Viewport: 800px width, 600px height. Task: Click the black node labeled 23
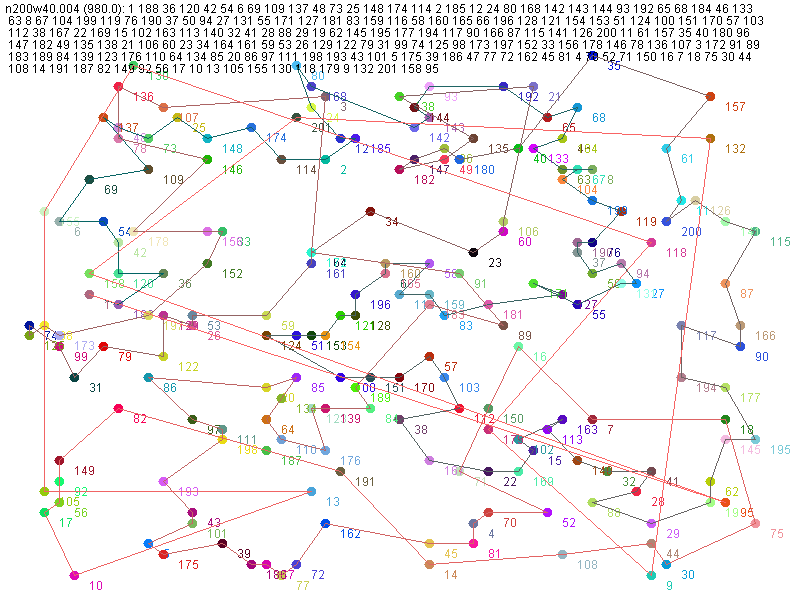point(473,250)
